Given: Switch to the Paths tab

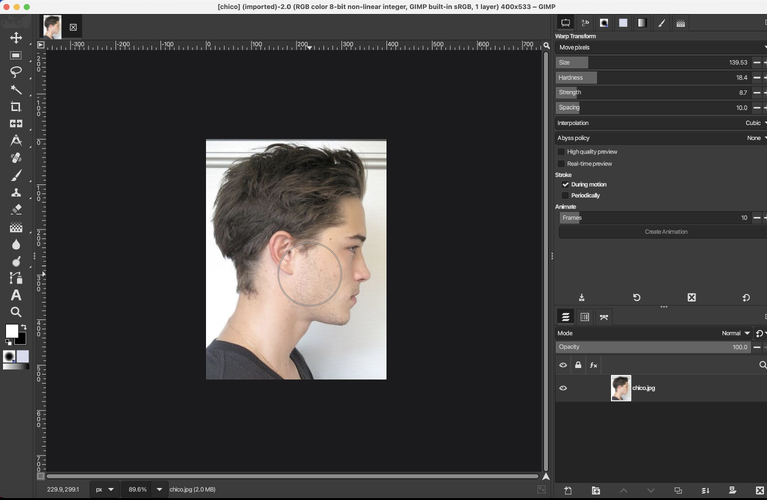Looking at the screenshot, I should click(603, 317).
